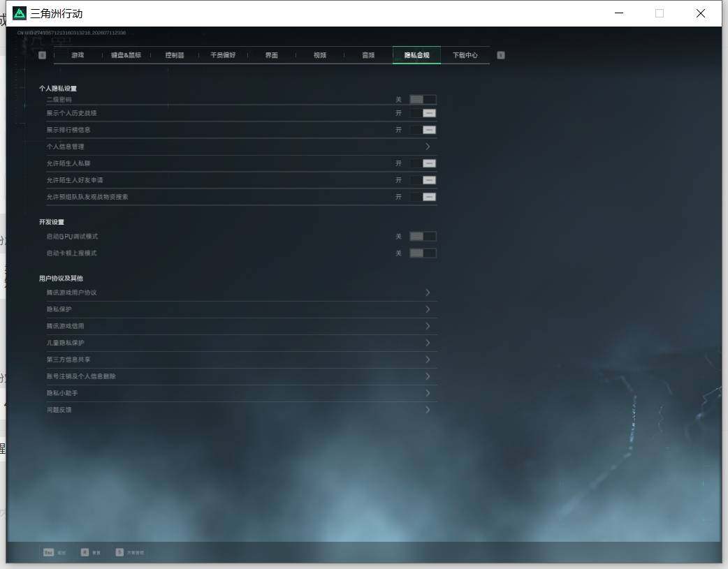Screen dimensions: 728x569
Task: Select the 音频 tab
Action: 368,55
